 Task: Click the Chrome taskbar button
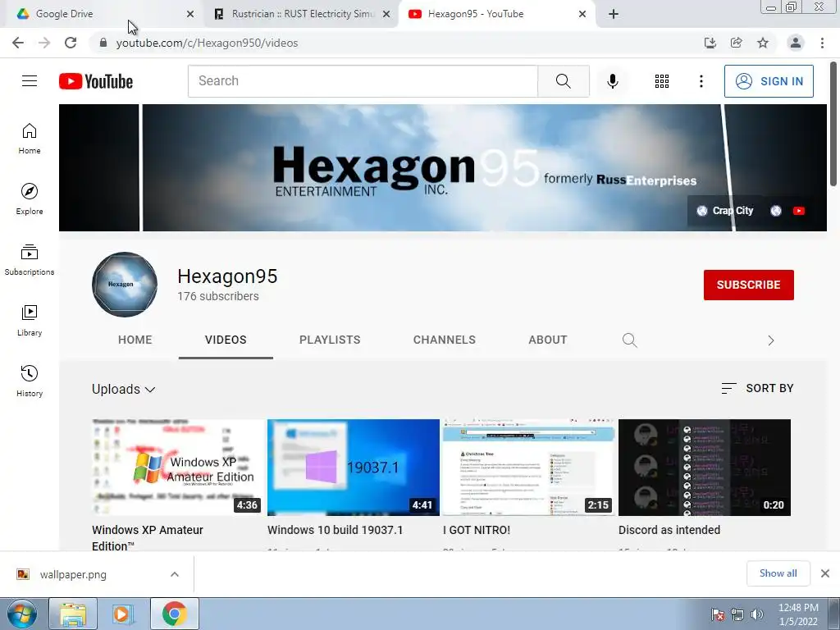tap(174, 614)
